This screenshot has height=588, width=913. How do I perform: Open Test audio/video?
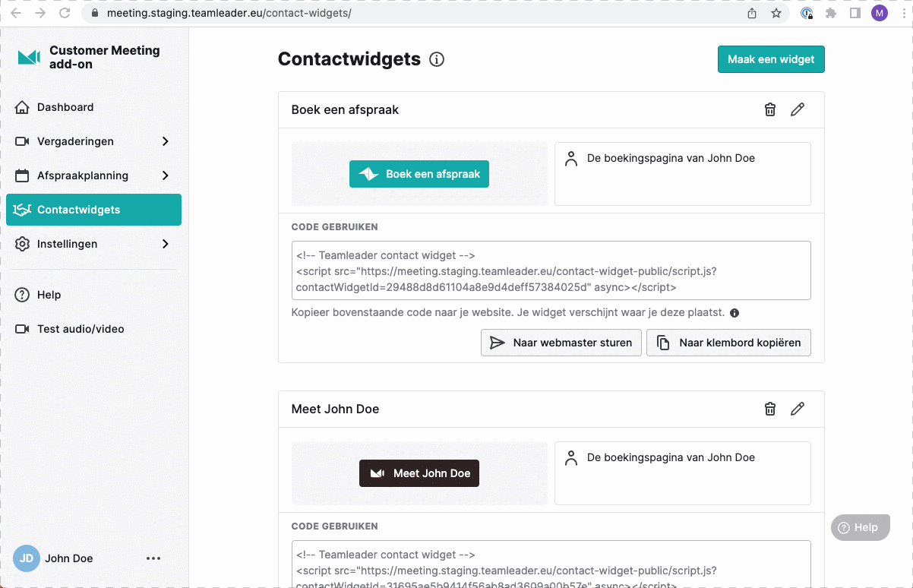click(94, 329)
